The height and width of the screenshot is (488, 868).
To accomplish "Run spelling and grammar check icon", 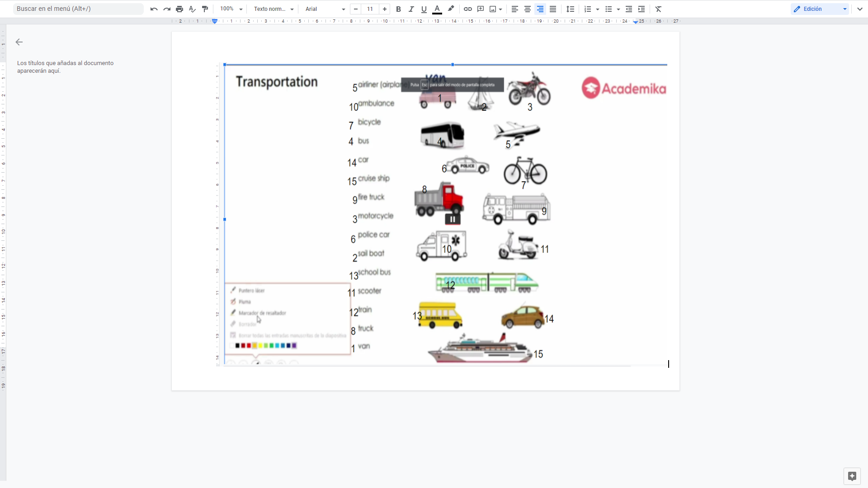I will click(x=192, y=9).
